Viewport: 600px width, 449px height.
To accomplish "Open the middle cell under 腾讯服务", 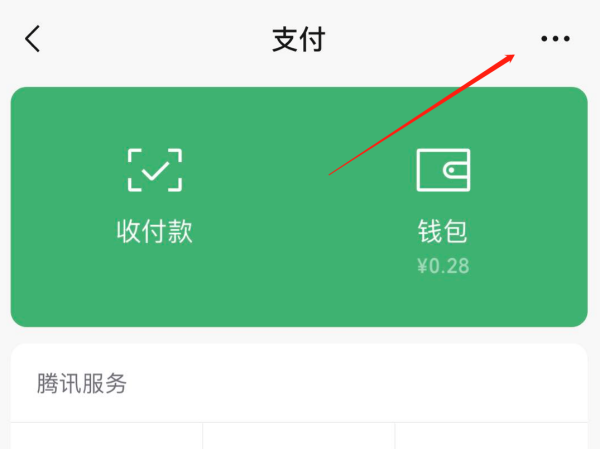I will 299,436.
